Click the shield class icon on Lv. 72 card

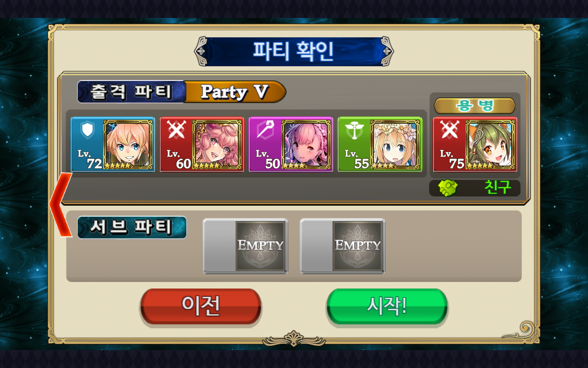click(87, 131)
